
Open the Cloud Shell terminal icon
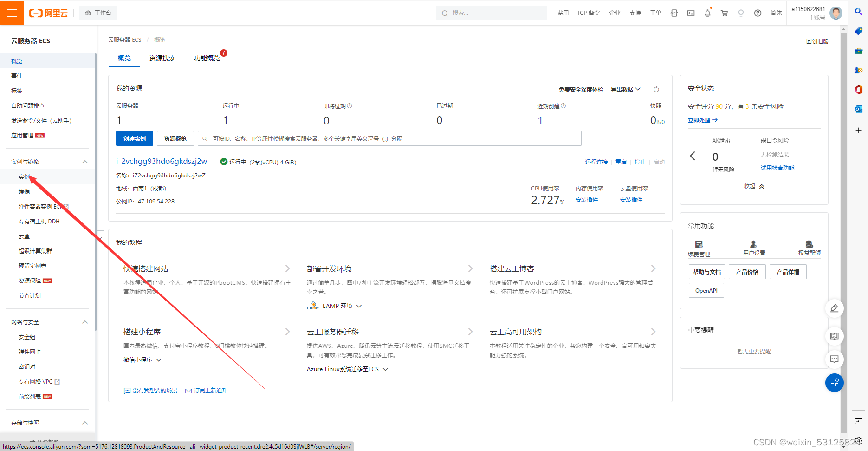pos(691,13)
